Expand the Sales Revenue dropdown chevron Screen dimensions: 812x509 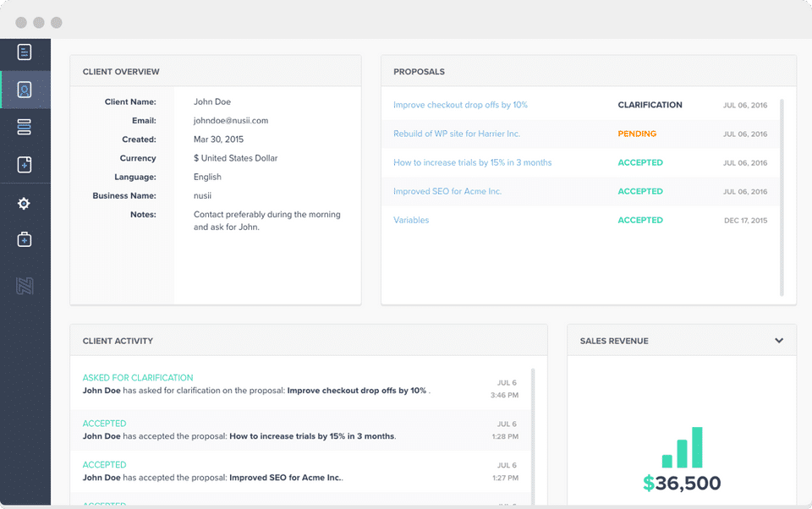[779, 341]
